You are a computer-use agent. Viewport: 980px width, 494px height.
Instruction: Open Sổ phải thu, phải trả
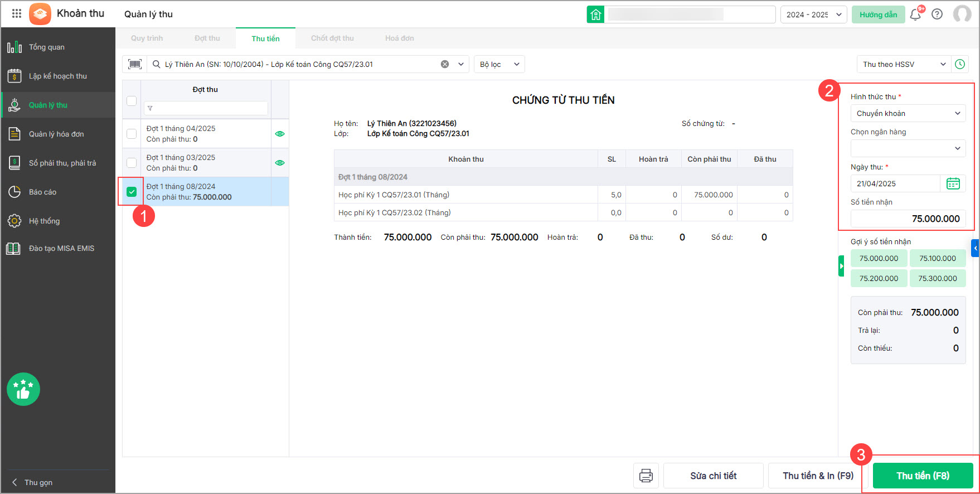coord(58,163)
